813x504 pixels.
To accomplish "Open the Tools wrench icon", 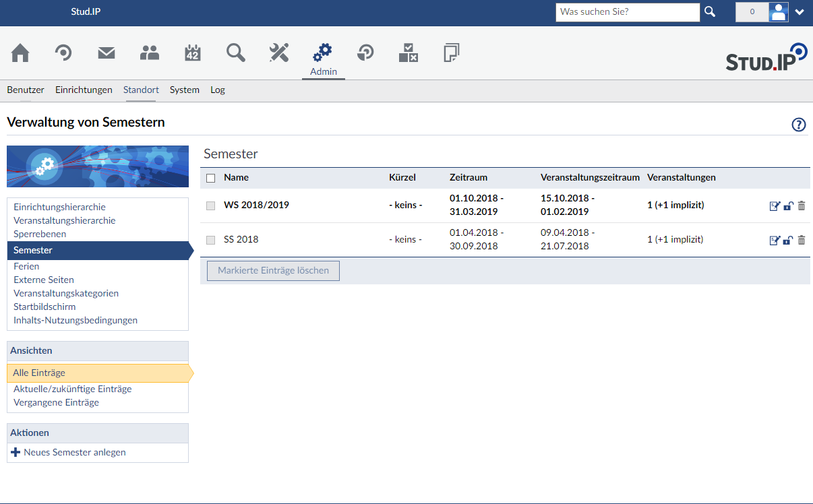I will [279, 53].
